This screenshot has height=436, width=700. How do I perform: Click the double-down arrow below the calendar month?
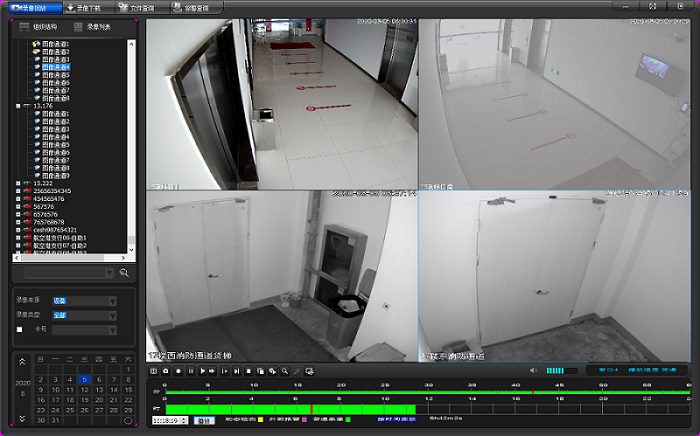pyautogui.click(x=22, y=418)
